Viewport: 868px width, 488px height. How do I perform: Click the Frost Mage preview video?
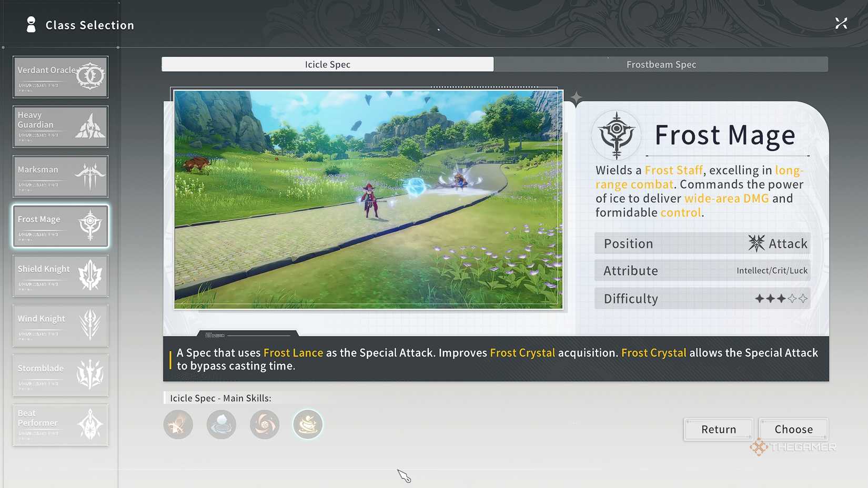click(368, 199)
